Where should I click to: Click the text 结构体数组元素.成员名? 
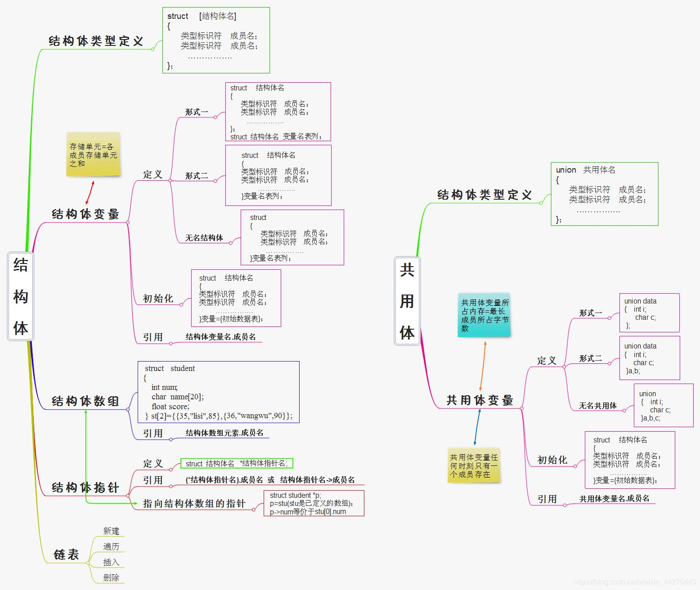pos(224,433)
